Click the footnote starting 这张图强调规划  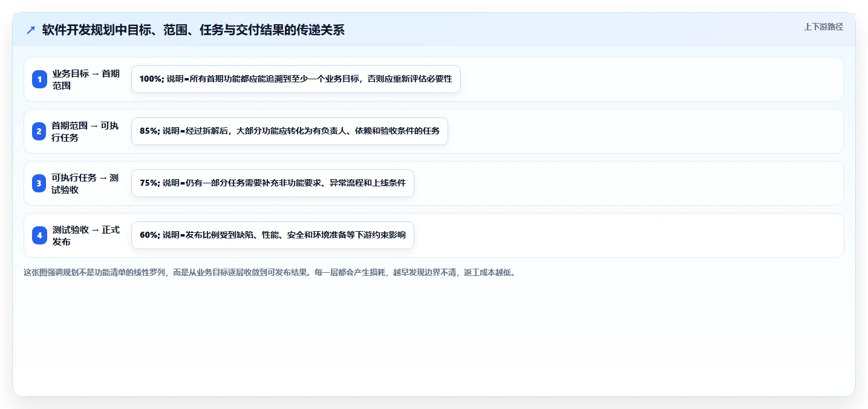point(270,273)
